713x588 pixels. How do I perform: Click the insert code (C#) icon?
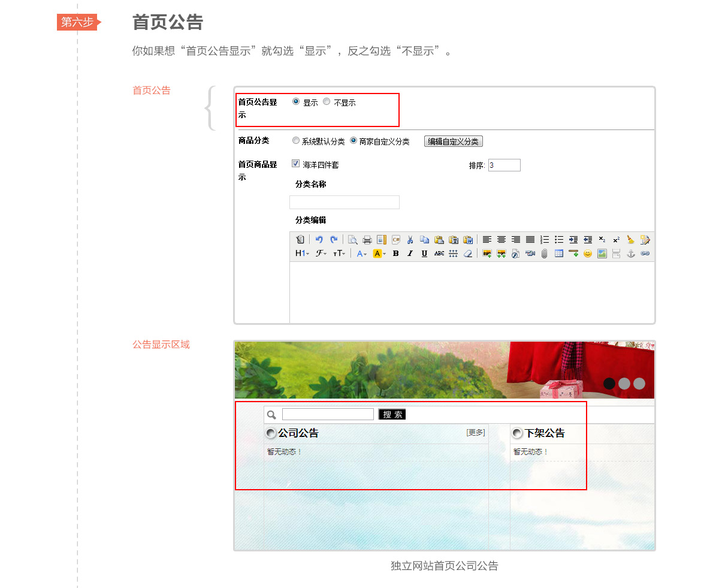pyautogui.click(x=395, y=240)
